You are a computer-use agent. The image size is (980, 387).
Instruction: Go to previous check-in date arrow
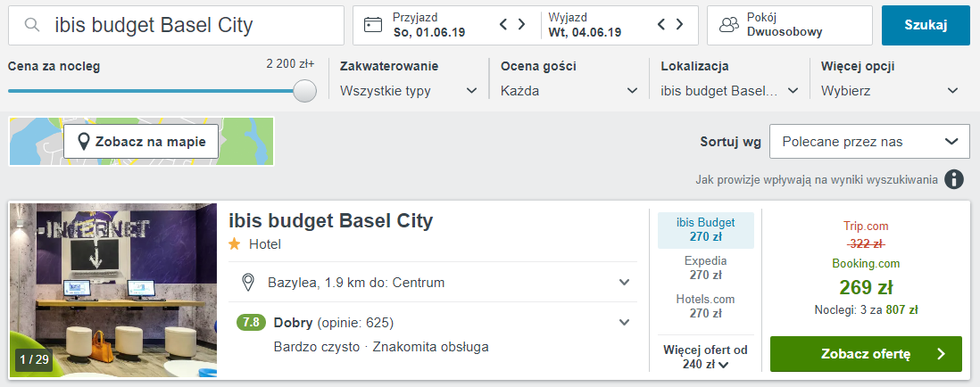click(x=503, y=25)
